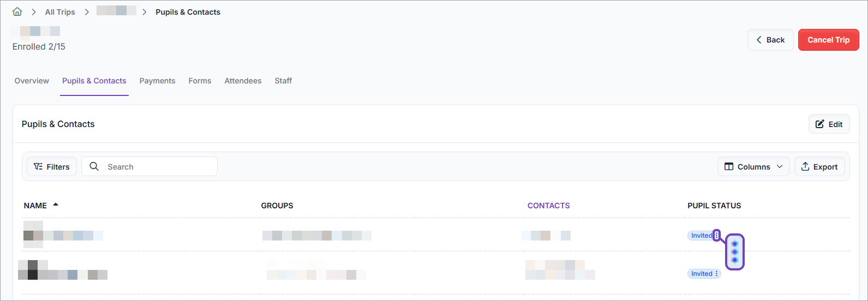The height and width of the screenshot is (301, 868).
Task: Open the Attendees tab
Action: click(x=243, y=81)
